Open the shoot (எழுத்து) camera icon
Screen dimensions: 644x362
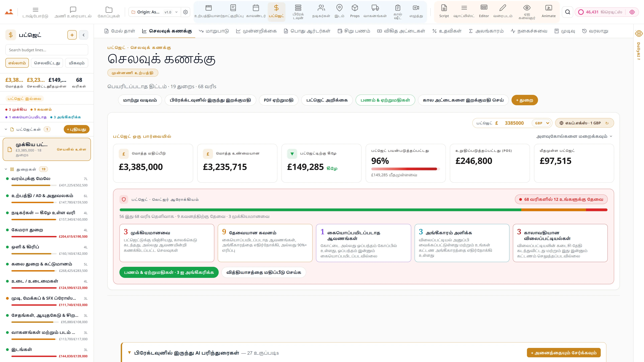[x=416, y=8]
